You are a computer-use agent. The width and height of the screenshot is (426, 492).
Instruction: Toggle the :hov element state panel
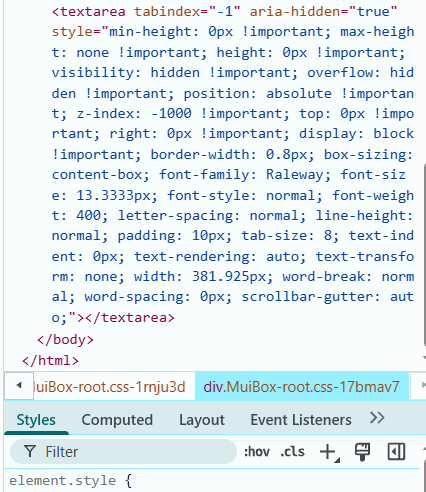click(x=256, y=452)
